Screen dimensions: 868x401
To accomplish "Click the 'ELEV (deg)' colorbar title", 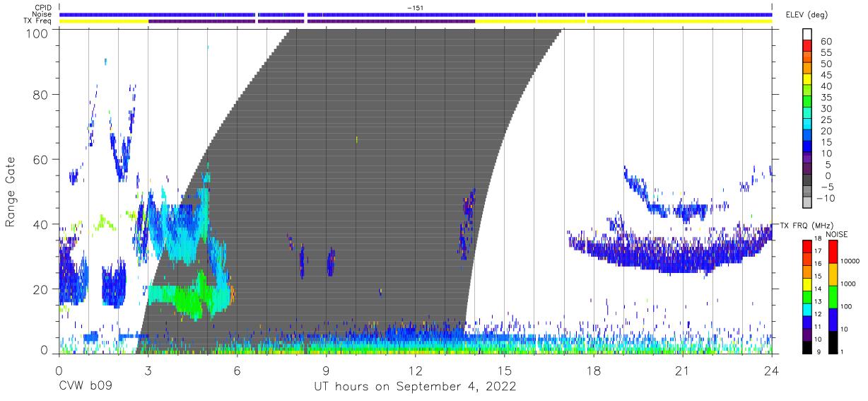I will pyautogui.click(x=807, y=15).
